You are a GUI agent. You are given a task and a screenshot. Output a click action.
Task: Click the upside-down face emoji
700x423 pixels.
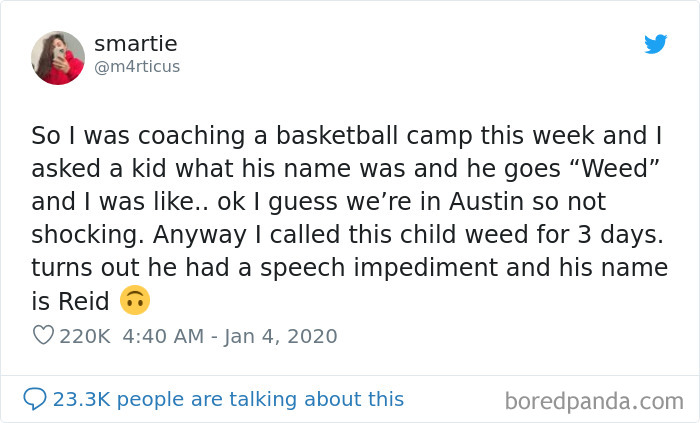(x=135, y=300)
